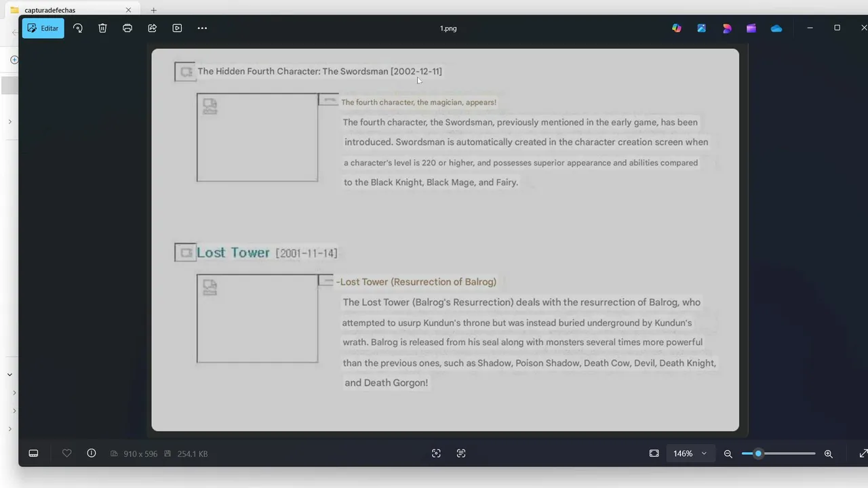Click the zoom slider handle
The height and width of the screenshot is (488, 868).
(x=758, y=453)
